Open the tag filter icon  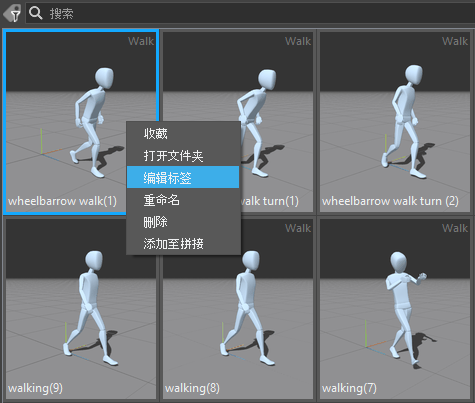pyautogui.click(x=12, y=13)
